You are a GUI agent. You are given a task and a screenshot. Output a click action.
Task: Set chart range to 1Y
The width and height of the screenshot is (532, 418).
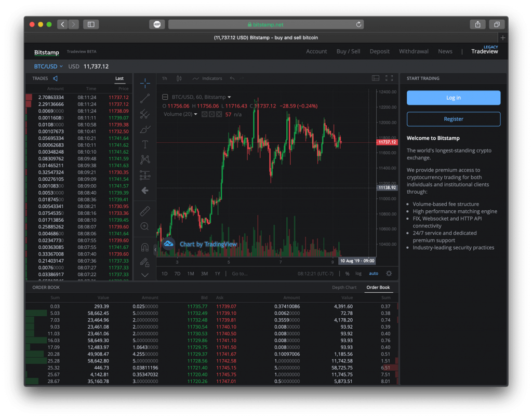218,274
